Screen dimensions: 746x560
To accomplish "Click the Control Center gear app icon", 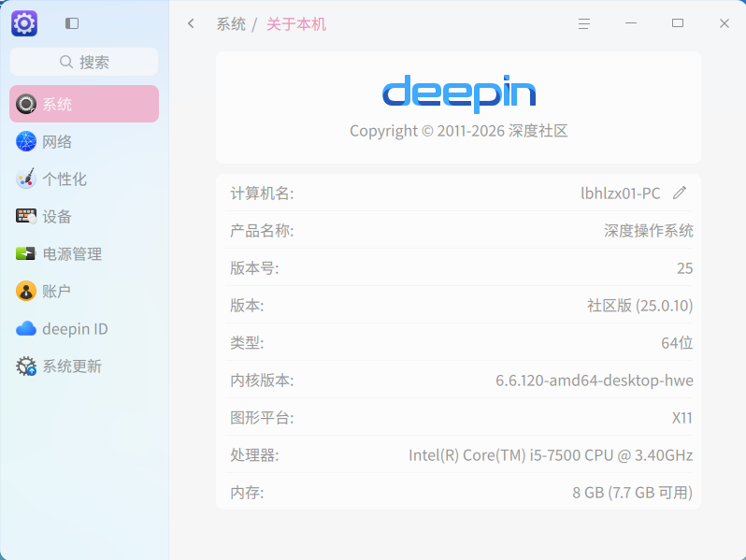I will click(24, 23).
